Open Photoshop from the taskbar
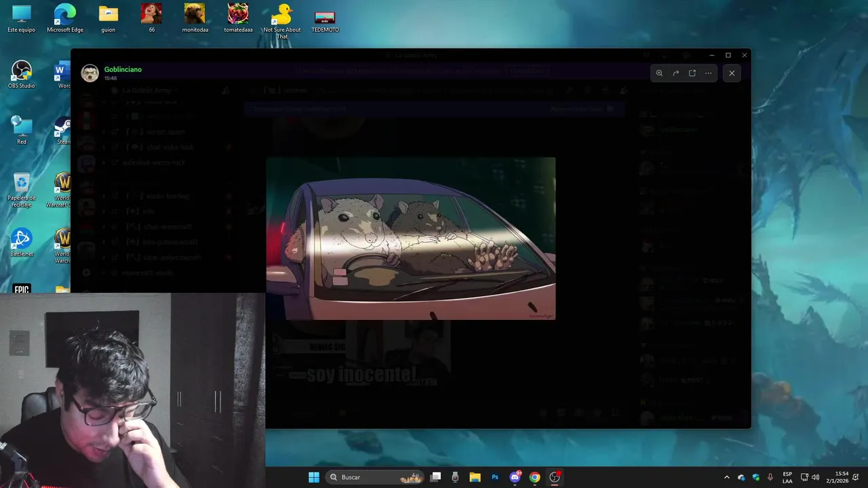 [x=495, y=477]
